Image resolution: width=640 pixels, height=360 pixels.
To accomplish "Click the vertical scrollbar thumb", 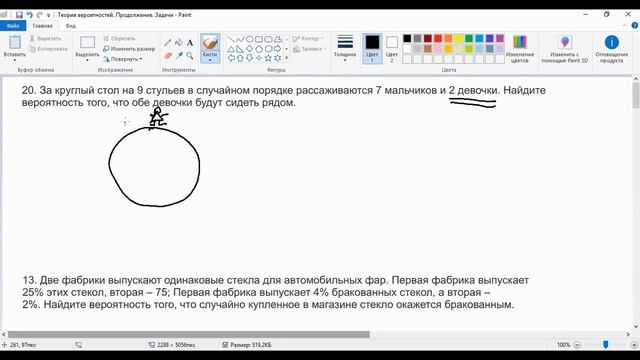I will pyautogui.click(x=636, y=96).
